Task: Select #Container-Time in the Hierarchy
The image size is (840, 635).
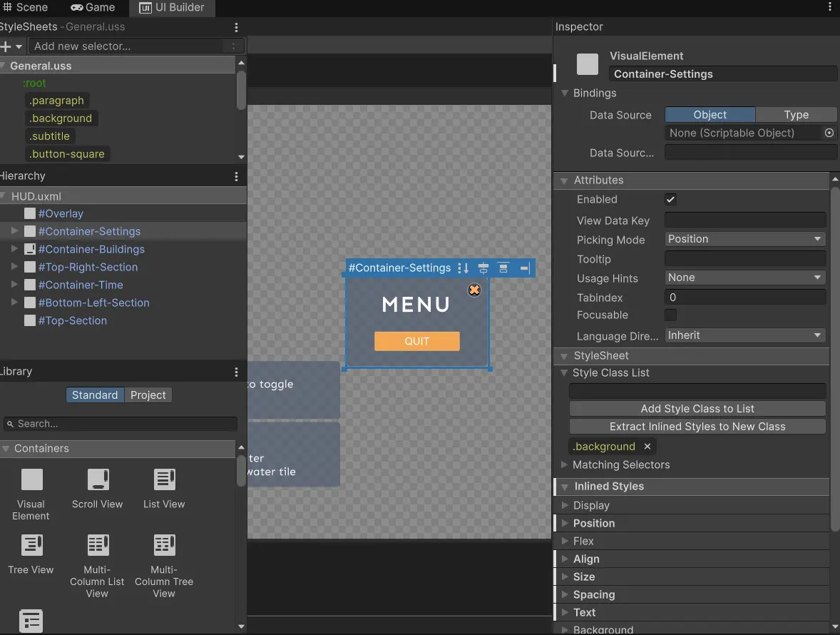Action: point(81,285)
